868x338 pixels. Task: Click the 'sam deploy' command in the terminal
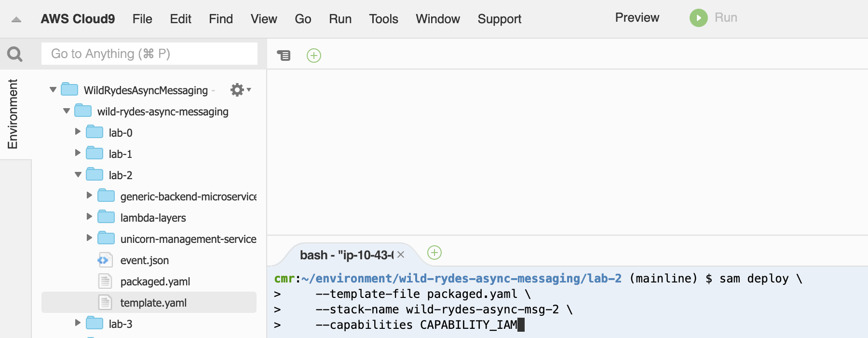tap(754, 278)
